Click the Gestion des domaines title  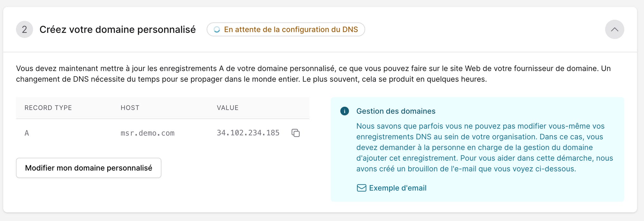point(396,111)
